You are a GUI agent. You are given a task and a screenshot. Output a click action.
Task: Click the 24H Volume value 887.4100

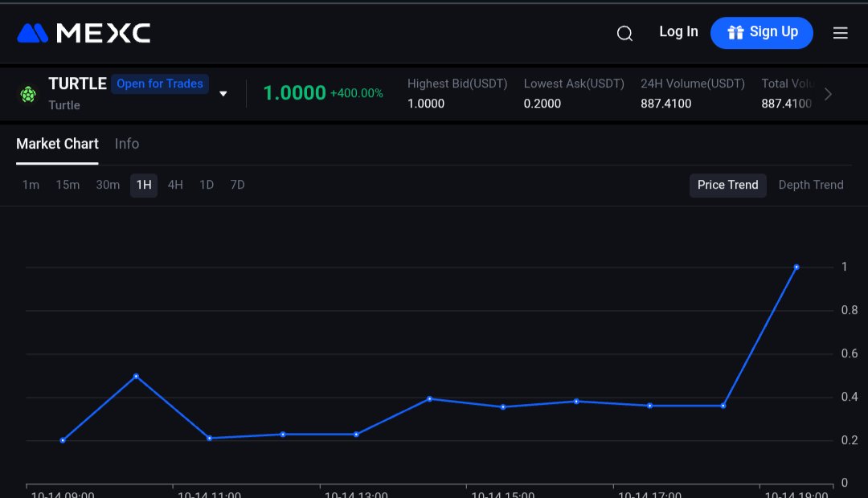[x=666, y=104]
